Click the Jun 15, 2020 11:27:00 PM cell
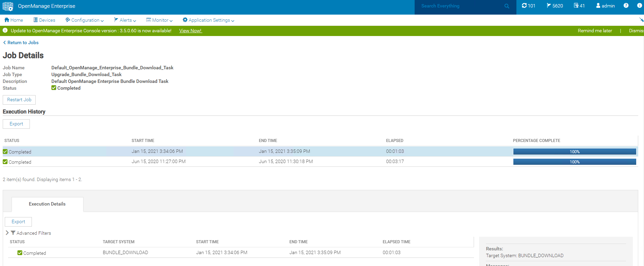 tap(158, 161)
